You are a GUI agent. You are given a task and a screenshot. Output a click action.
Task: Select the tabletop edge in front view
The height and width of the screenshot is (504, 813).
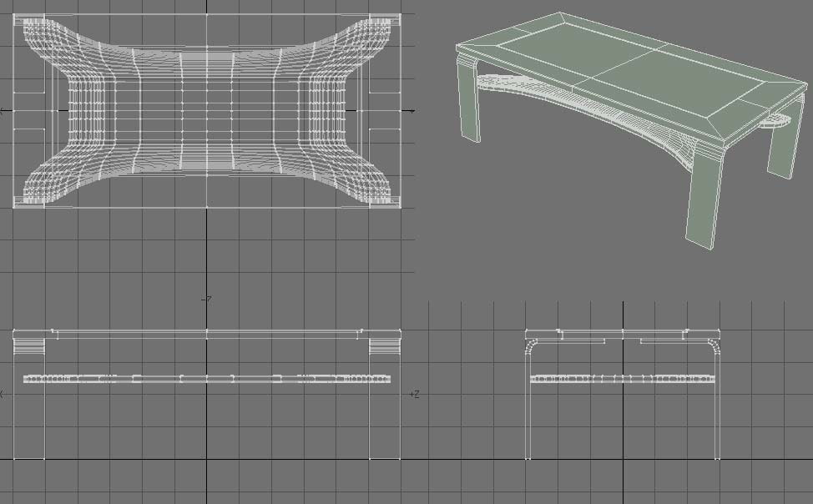click(x=207, y=334)
